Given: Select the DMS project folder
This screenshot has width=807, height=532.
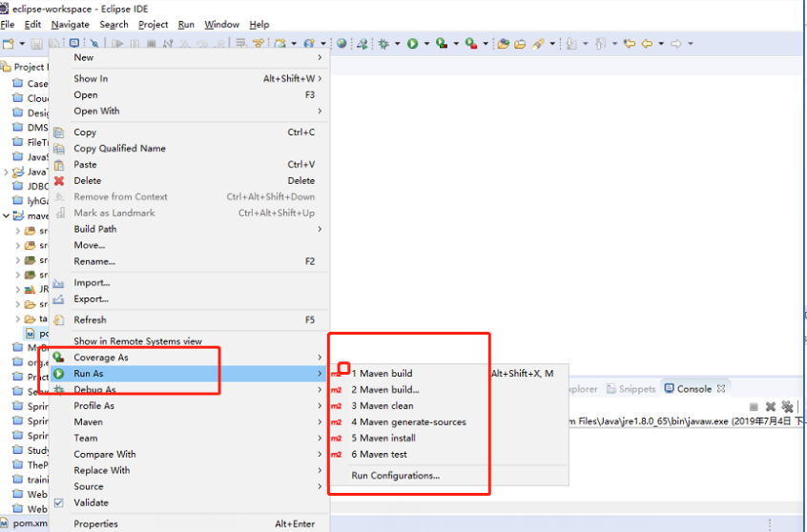Looking at the screenshot, I should click(31, 128).
